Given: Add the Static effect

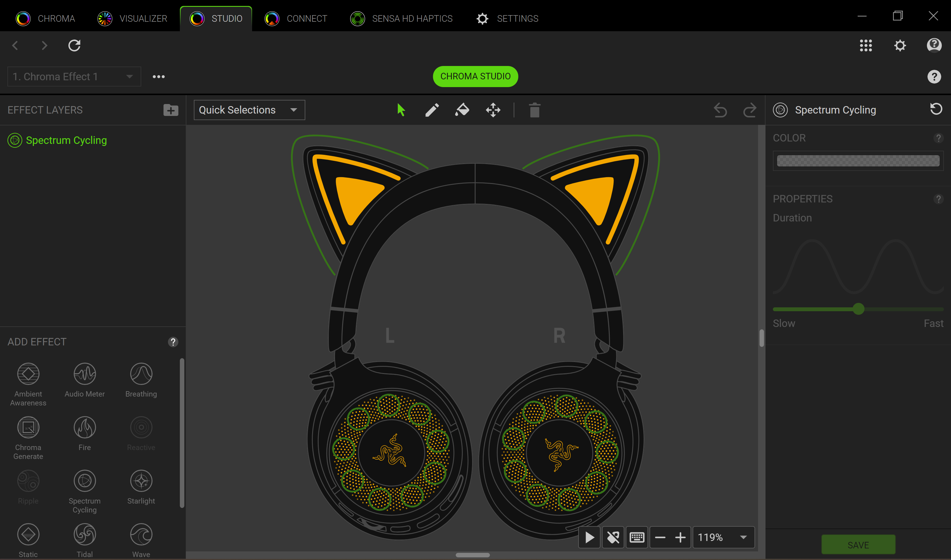Looking at the screenshot, I should point(28,540).
